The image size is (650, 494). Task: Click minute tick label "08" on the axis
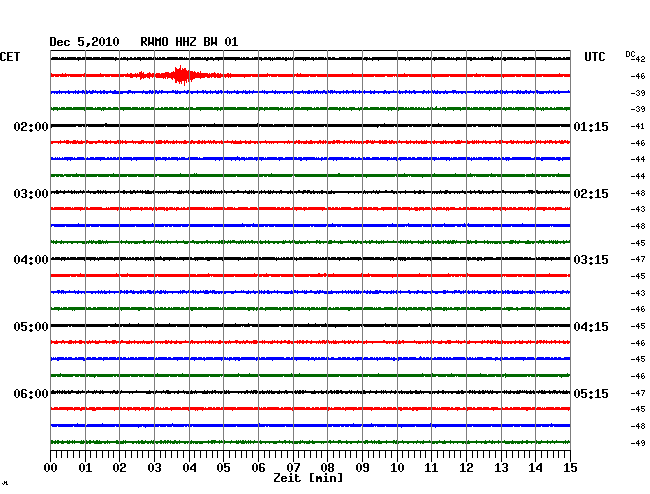pos(327,468)
